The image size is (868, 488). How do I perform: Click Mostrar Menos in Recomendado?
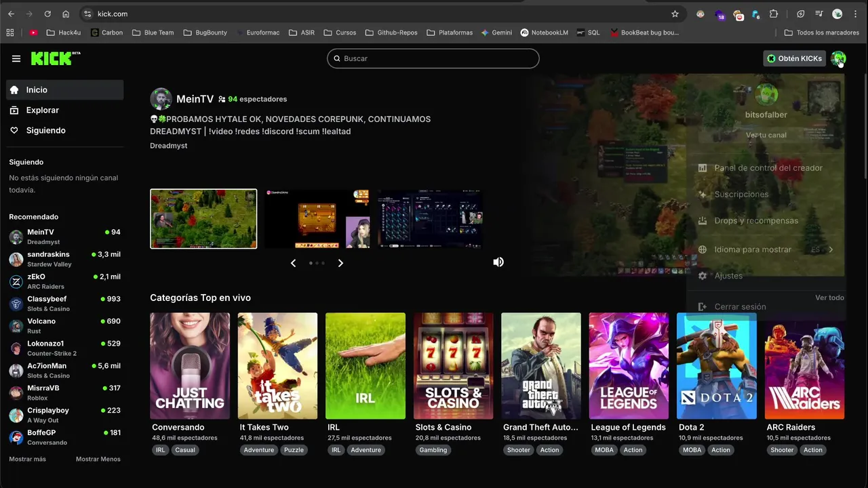98,459
